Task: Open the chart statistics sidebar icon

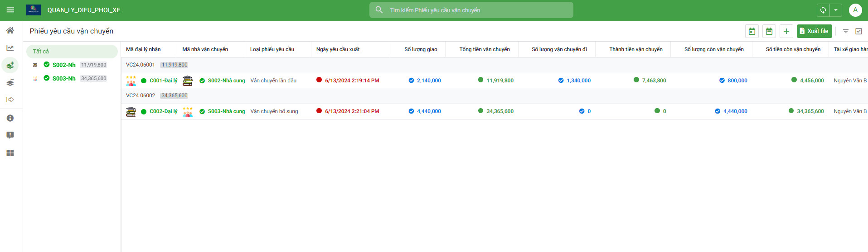Action: click(10, 48)
